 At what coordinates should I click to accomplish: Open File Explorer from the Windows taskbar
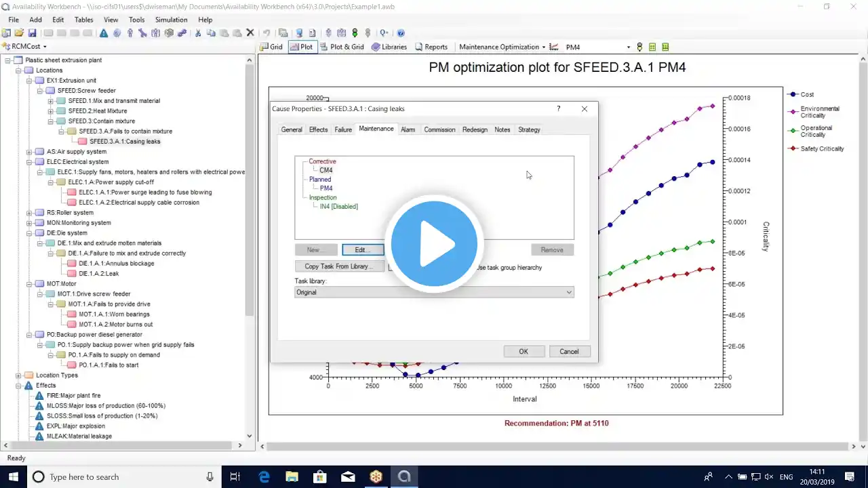point(292,477)
